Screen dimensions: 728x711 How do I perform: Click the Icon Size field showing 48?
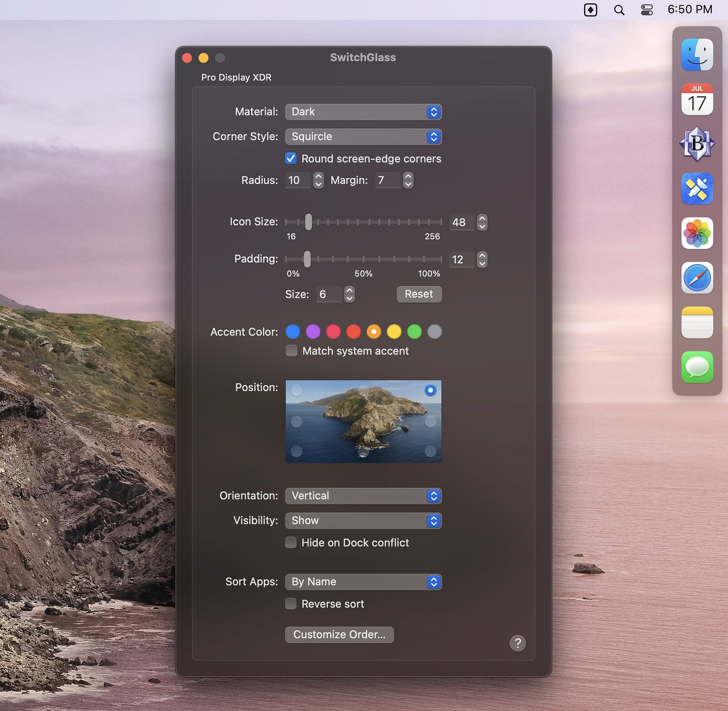pos(462,222)
